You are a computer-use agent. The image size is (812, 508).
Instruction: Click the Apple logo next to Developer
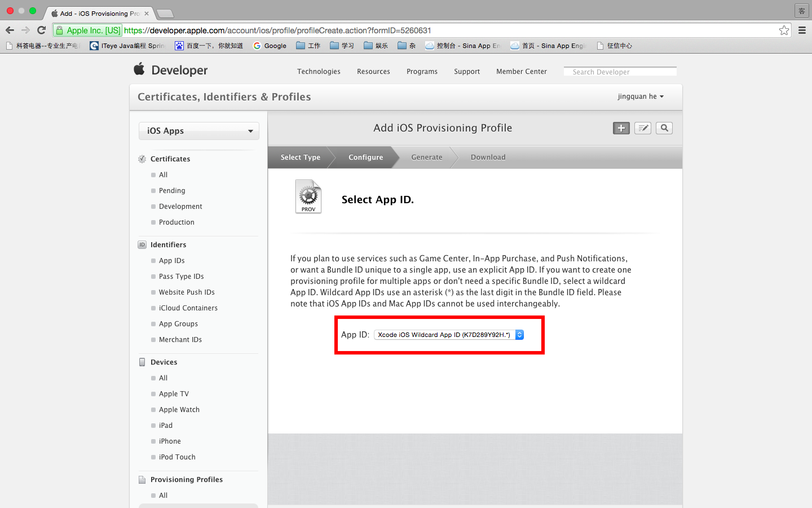[139, 69]
